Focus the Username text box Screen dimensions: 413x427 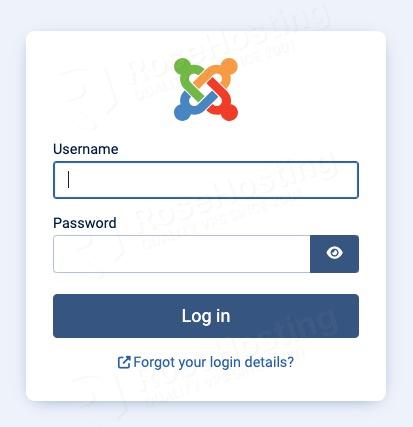(206, 180)
